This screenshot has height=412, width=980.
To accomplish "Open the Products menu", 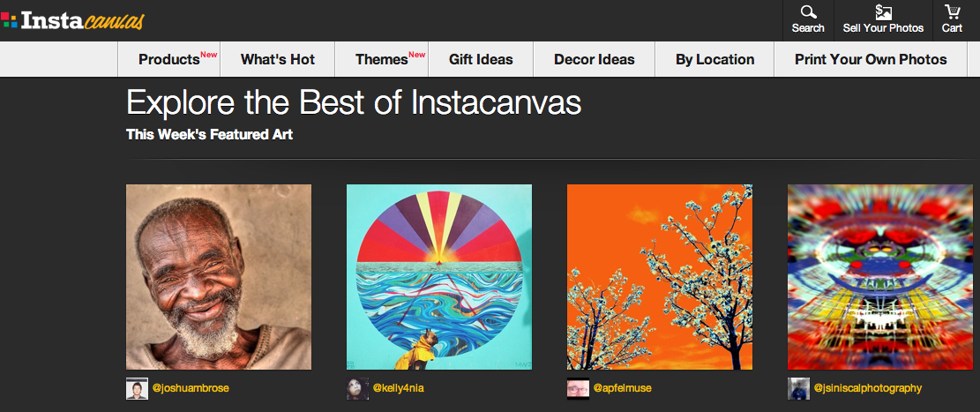I will coord(169,59).
